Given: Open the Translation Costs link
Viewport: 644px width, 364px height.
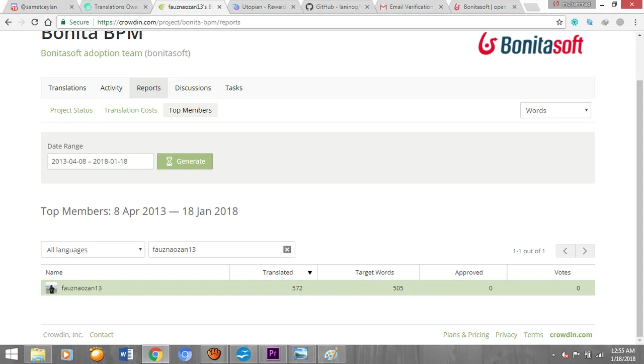Looking at the screenshot, I should tap(131, 110).
